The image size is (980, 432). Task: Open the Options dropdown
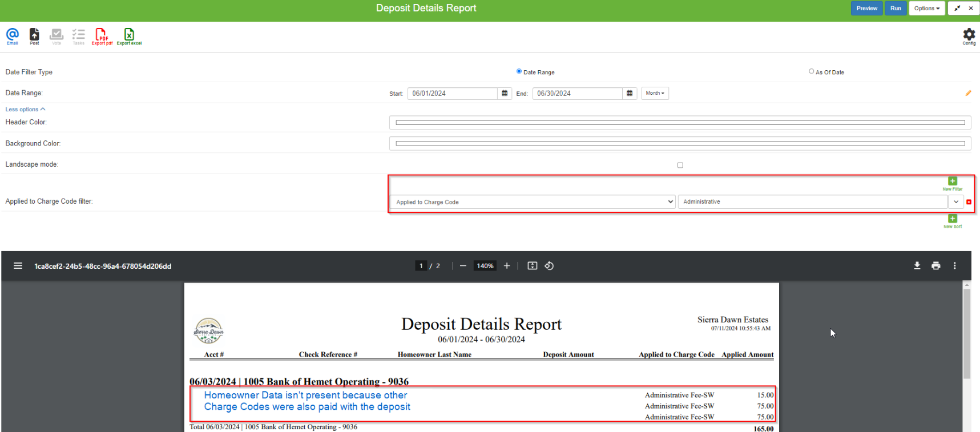point(926,8)
